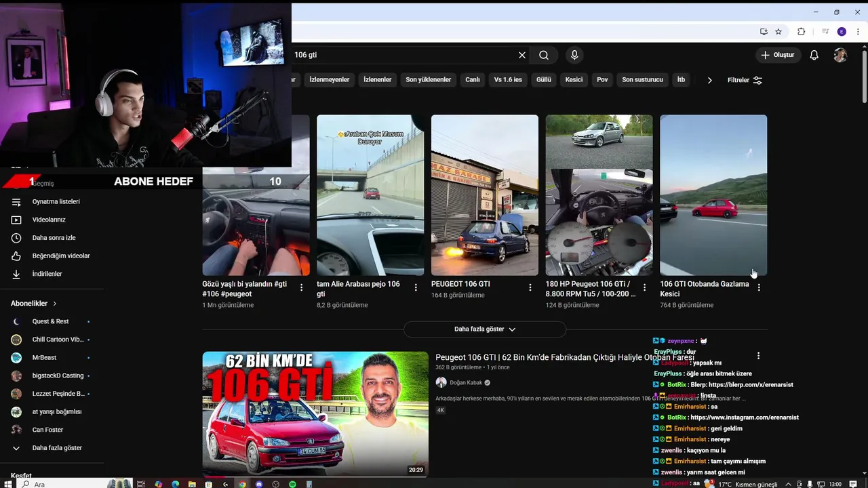868x488 pixels.
Task: Open Quest & Rest subscription channel
Action: click(52, 321)
